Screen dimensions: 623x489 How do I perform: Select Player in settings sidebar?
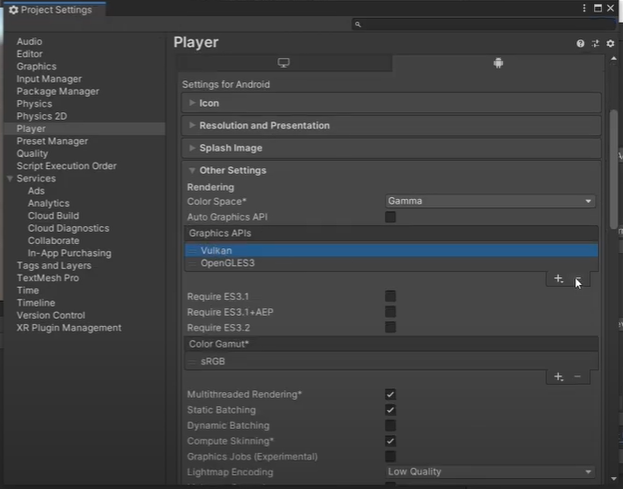pyautogui.click(x=85, y=129)
